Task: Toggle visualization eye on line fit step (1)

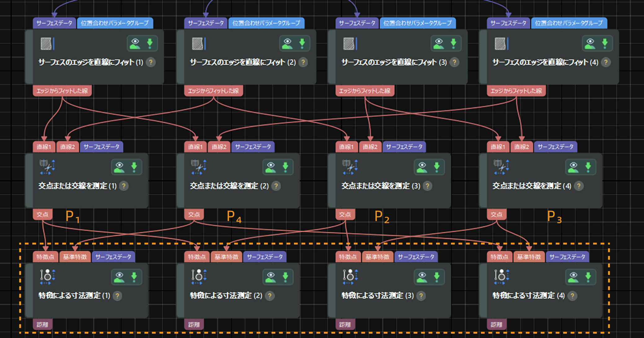Action: tap(135, 44)
